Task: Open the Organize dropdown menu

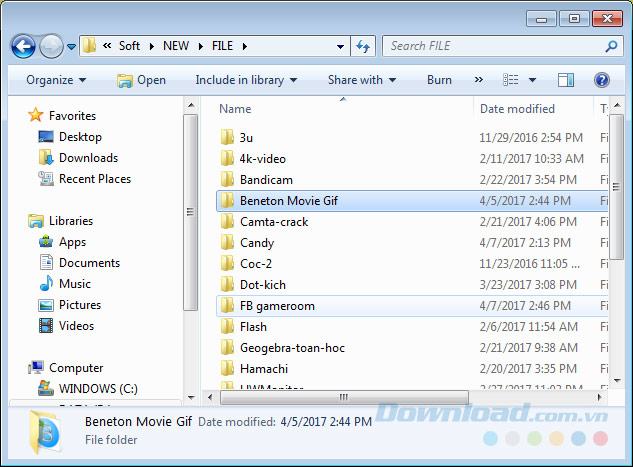Action: (x=56, y=80)
